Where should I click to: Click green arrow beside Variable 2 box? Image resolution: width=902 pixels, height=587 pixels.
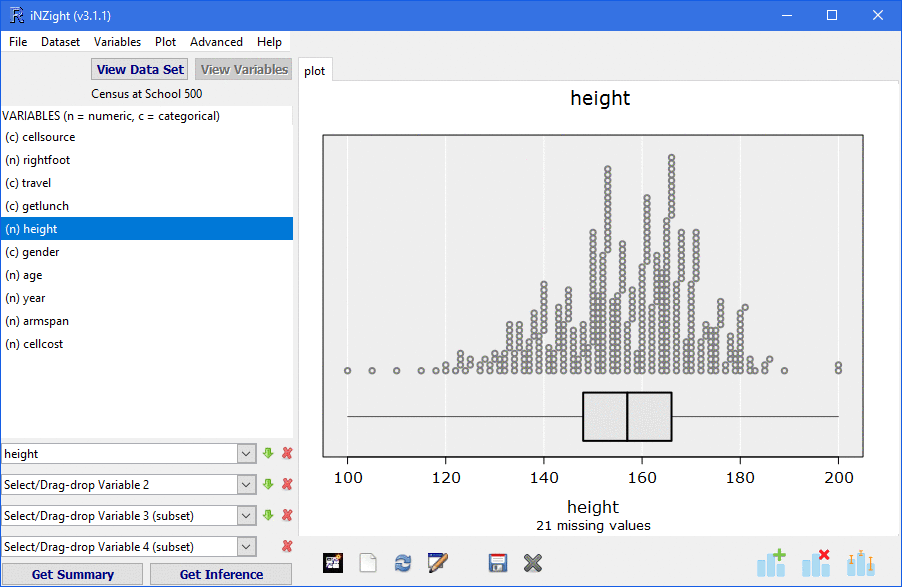[x=268, y=484]
